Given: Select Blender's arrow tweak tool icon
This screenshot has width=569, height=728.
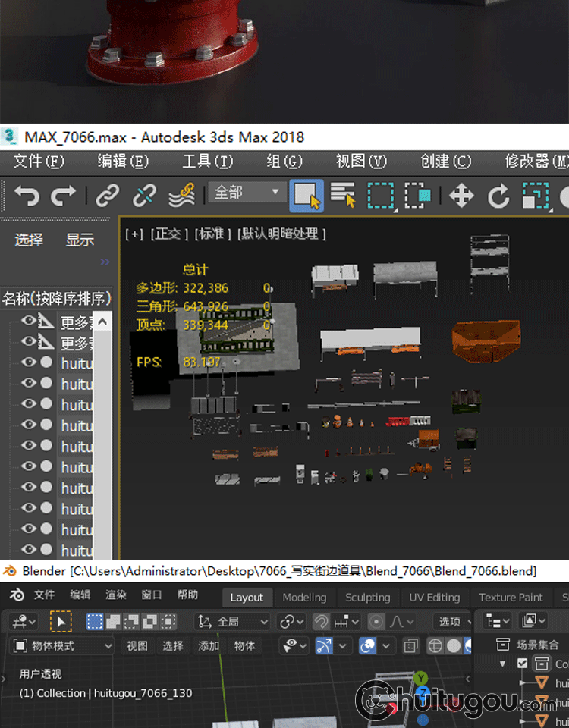Looking at the screenshot, I should tap(61, 622).
